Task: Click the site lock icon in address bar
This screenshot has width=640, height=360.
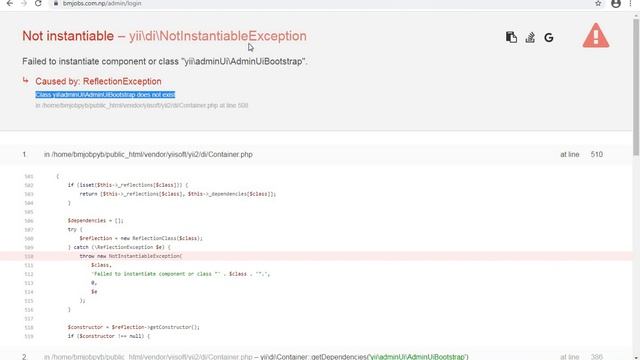Action: 56,3
